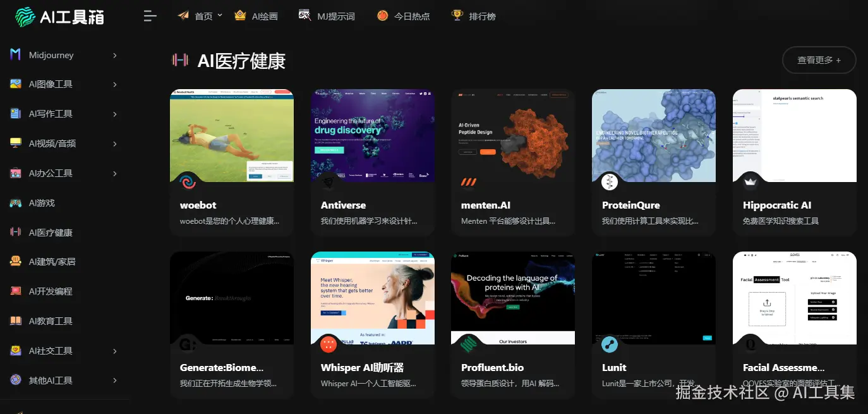The height and width of the screenshot is (414, 868).
Task: Click the Whisper hearing system thumbnail
Action: point(373,298)
